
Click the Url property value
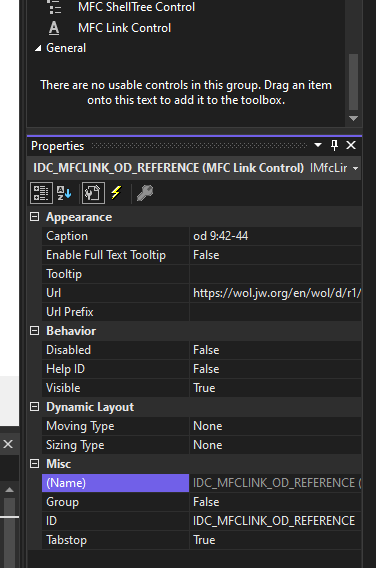pos(275,293)
